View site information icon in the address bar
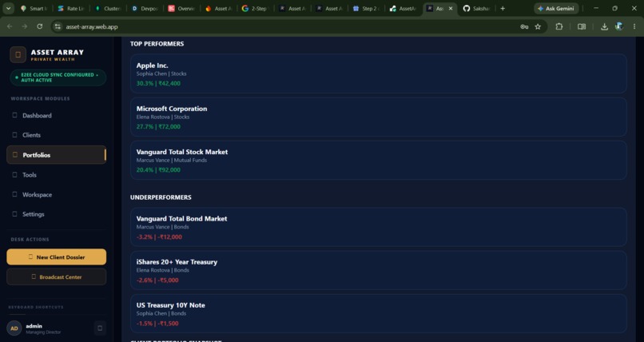The width and height of the screenshot is (644, 342). tap(58, 26)
